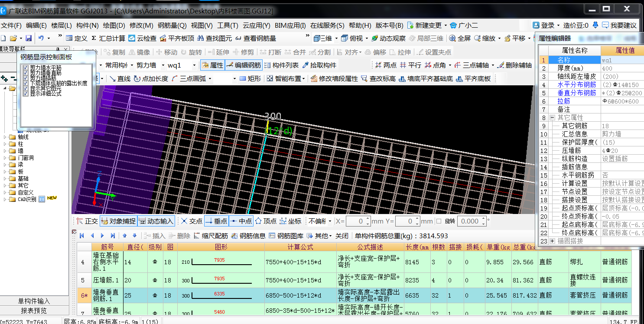The image size is (644, 324).
Task: Open the 钢筋量(Q) menu
Action: point(172,26)
